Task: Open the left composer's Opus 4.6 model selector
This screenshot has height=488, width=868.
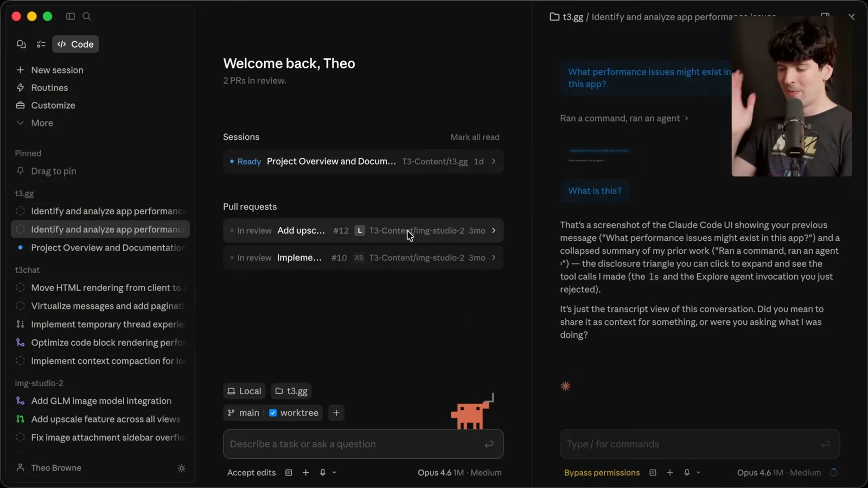Action: point(459,473)
